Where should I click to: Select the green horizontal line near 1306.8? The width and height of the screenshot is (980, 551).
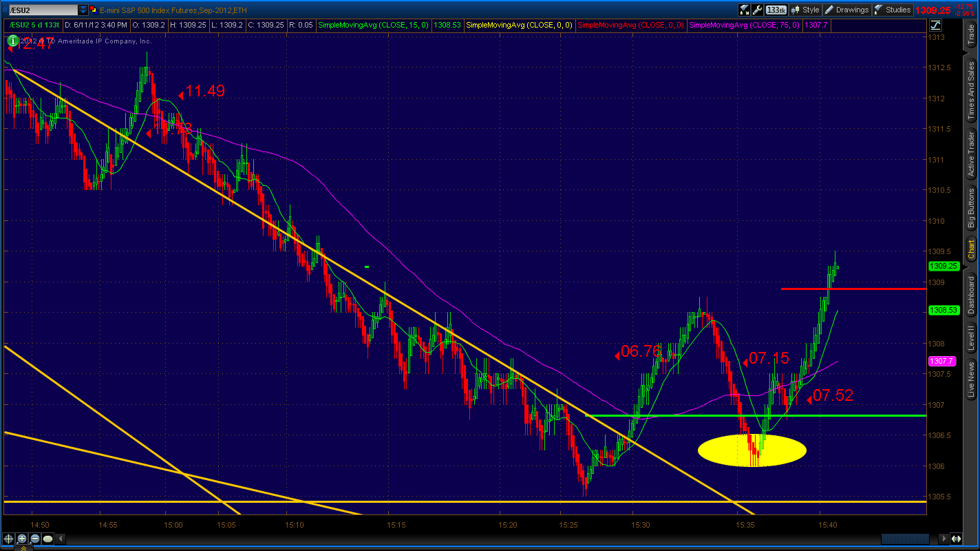tap(755, 416)
